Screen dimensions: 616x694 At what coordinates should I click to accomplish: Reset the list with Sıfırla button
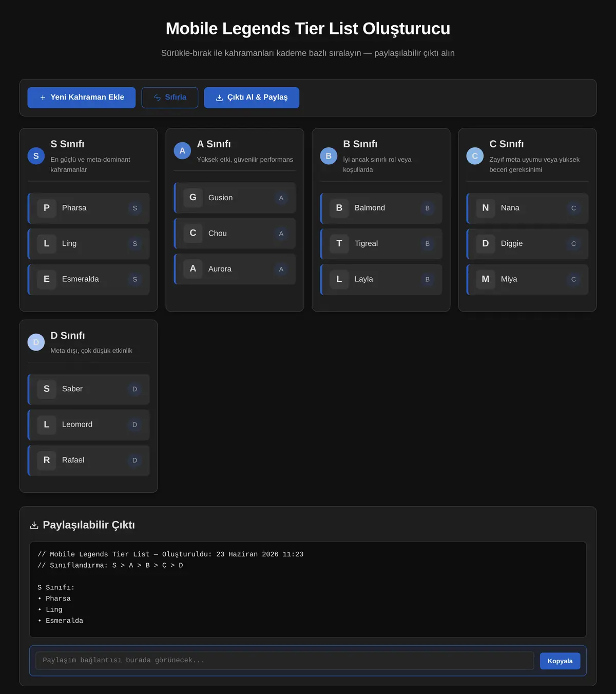[x=170, y=98]
